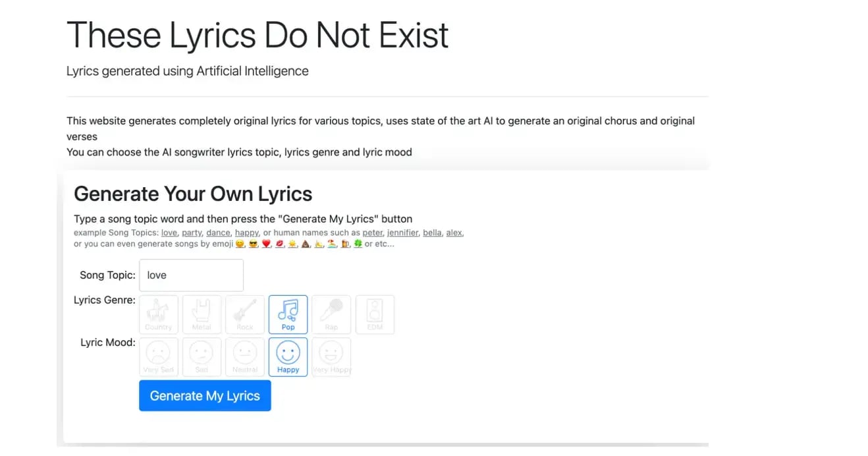Set lyric mood to Sad
The image size is (868, 456).
coord(202,357)
